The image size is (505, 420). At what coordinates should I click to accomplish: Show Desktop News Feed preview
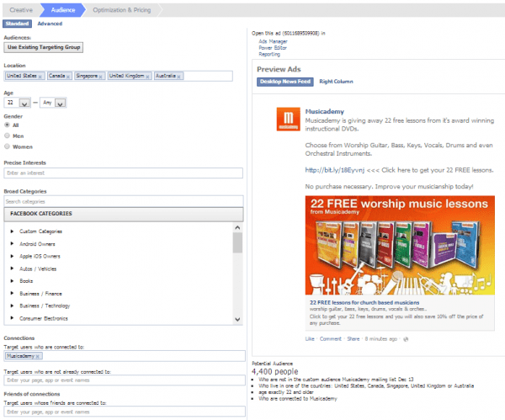point(285,82)
